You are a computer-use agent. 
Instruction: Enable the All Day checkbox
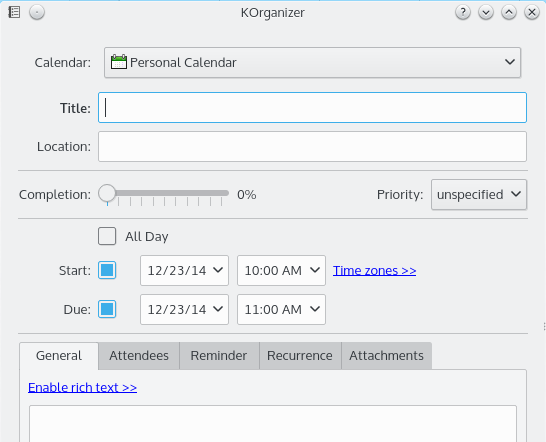click(107, 236)
